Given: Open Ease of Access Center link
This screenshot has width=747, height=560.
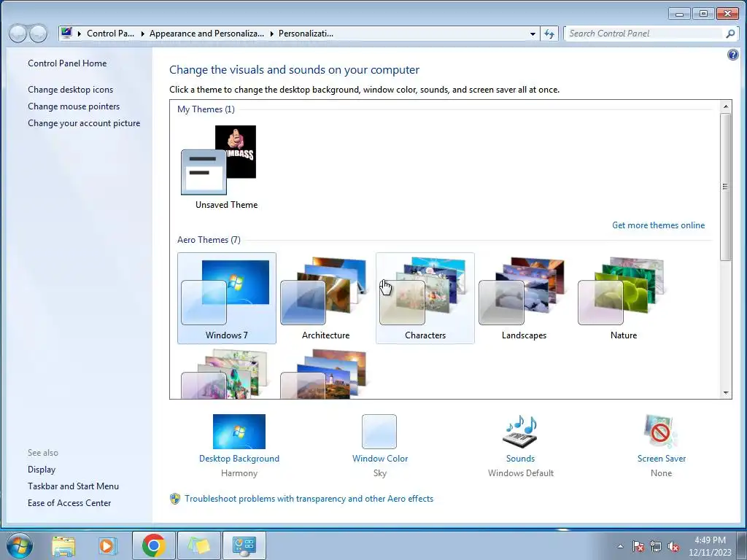Looking at the screenshot, I should click(x=69, y=503).
